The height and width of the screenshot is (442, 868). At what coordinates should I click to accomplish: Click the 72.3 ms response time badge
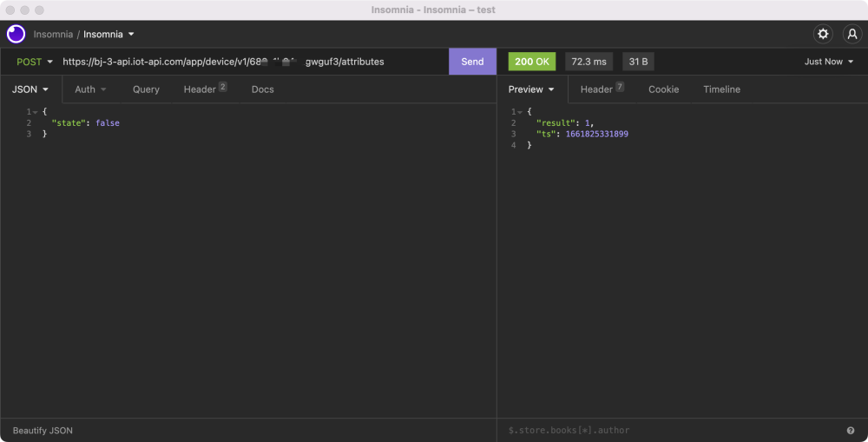click(589, 62)
